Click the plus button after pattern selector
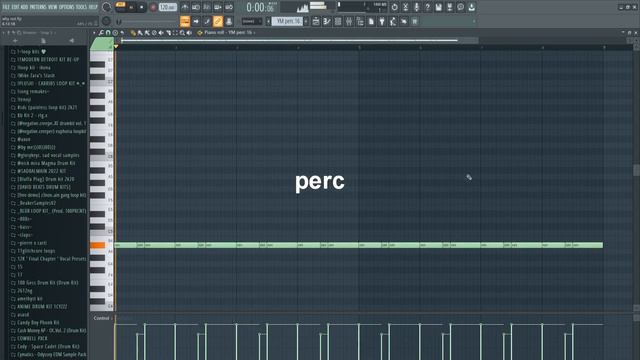 (306, 21)
